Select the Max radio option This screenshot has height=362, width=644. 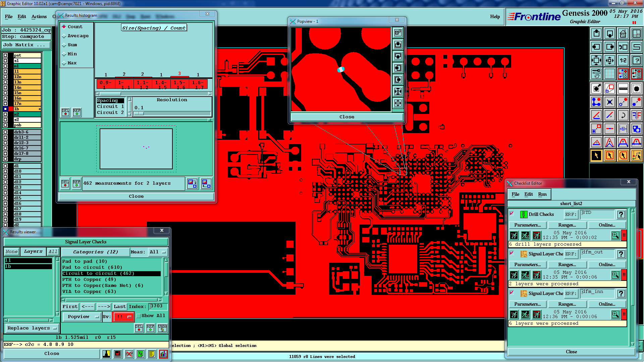[64, 63]
